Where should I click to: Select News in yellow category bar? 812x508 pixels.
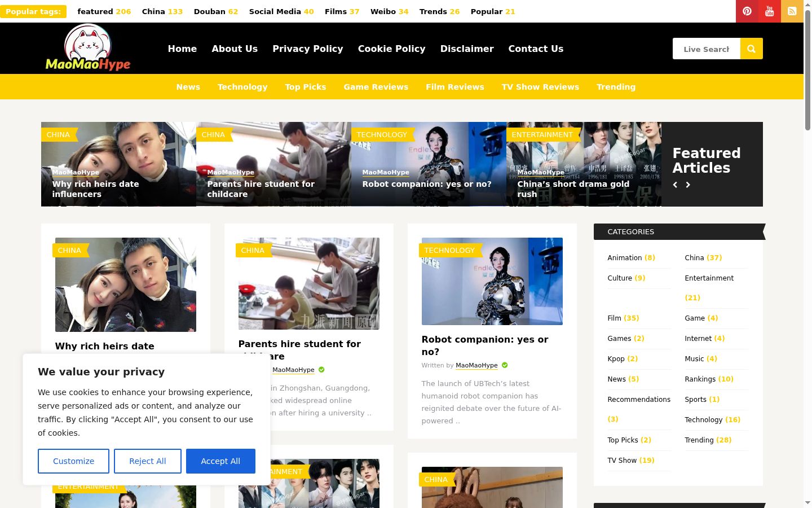click(188, 87)
